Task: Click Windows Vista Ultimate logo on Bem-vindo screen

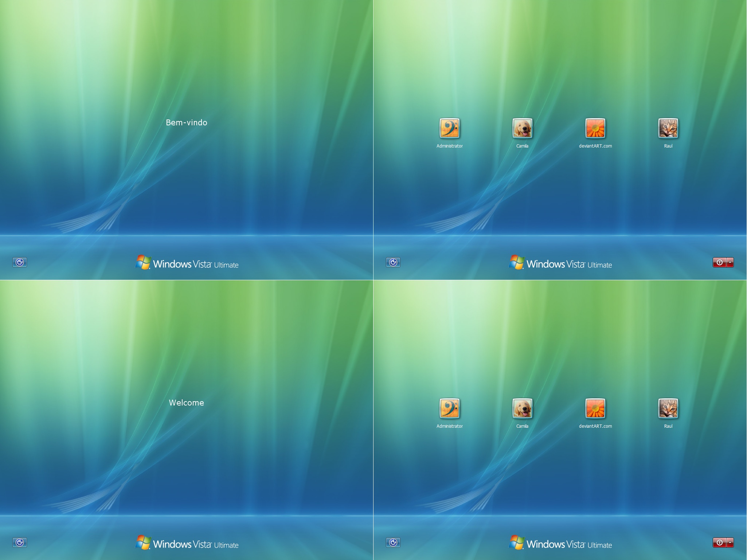Action: click(187, 263)
